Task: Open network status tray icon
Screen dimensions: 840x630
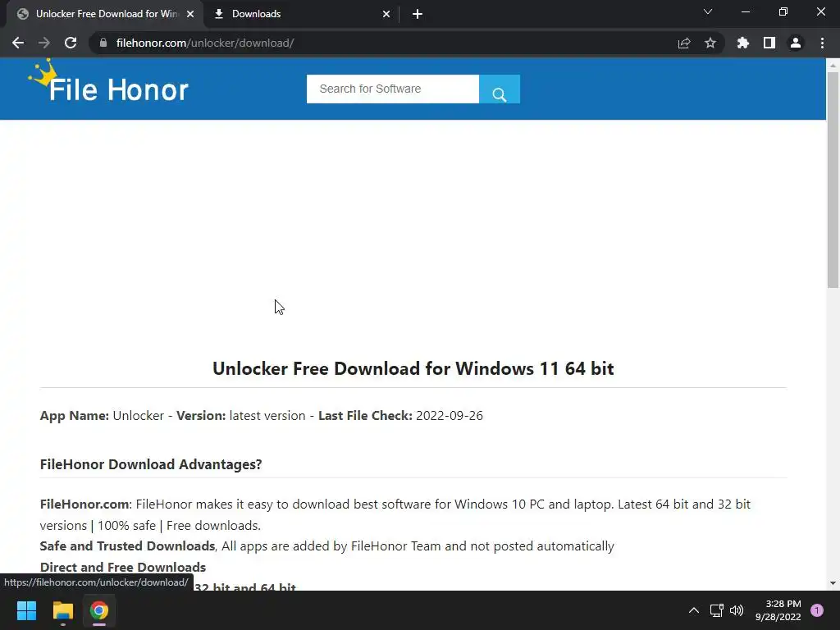Action: 716,610
